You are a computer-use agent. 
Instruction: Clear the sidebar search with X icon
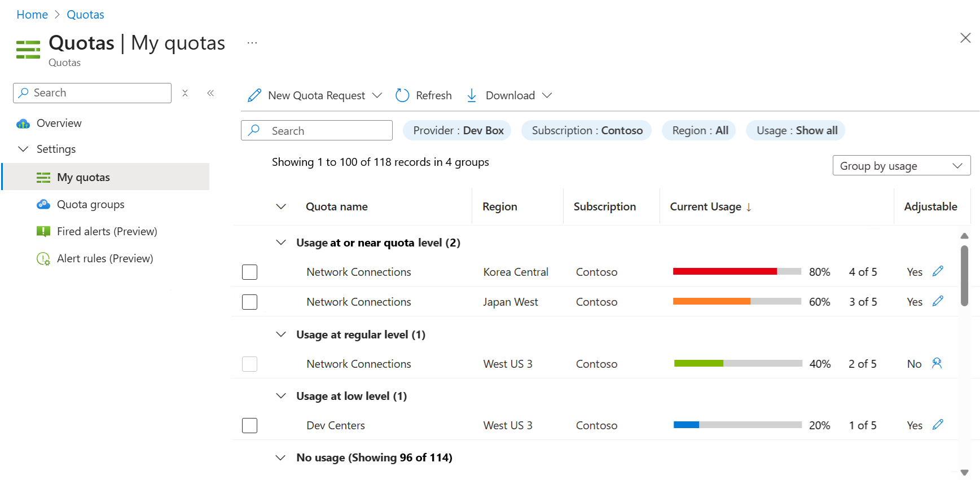click(185, 93)
